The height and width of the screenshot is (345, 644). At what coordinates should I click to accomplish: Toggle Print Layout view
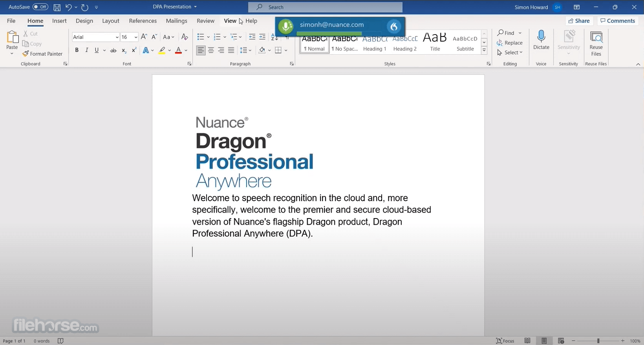tap(544, 341)
